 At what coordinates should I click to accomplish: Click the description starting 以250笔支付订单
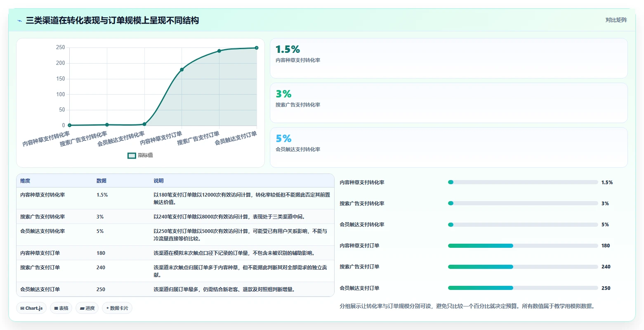pos(241,235)
